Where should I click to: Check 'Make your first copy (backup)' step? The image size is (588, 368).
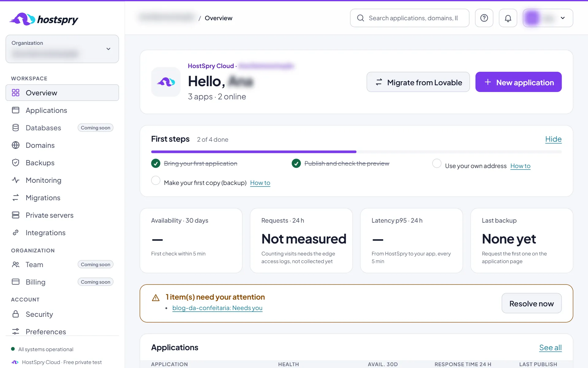pos(156,180)
